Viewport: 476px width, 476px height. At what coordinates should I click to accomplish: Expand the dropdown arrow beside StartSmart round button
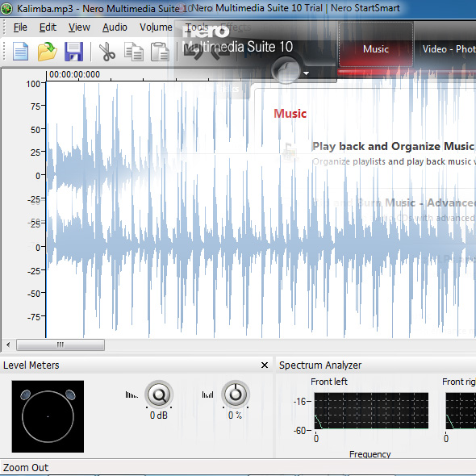pyautogui.click(x=306, y=73)
